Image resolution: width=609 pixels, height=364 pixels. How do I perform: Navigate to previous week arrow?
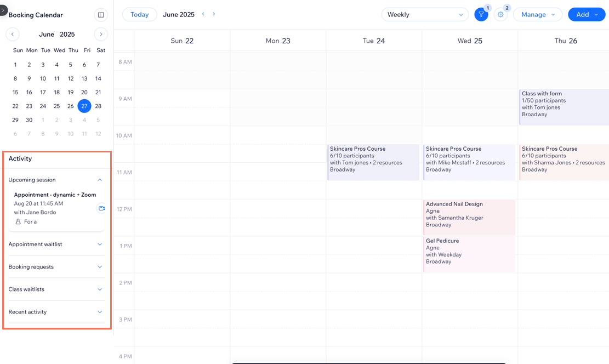(x=203, y=14)
